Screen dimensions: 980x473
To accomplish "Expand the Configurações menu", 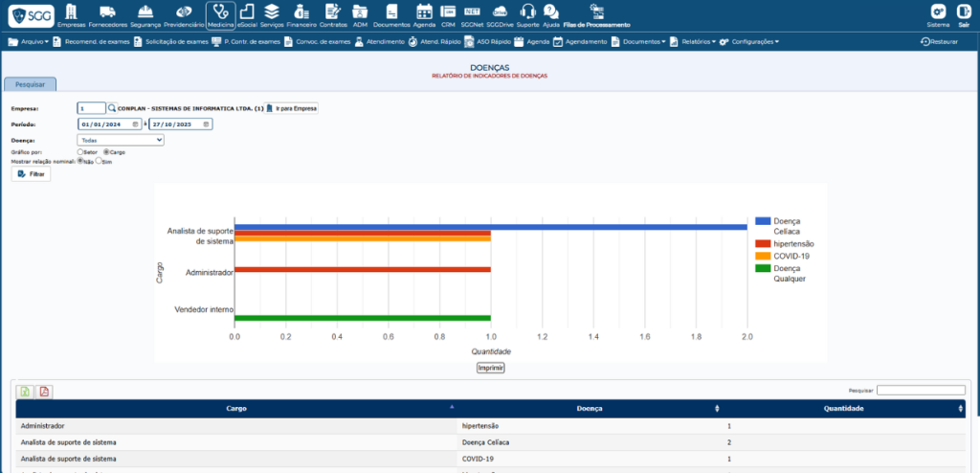I will (748, 42).
